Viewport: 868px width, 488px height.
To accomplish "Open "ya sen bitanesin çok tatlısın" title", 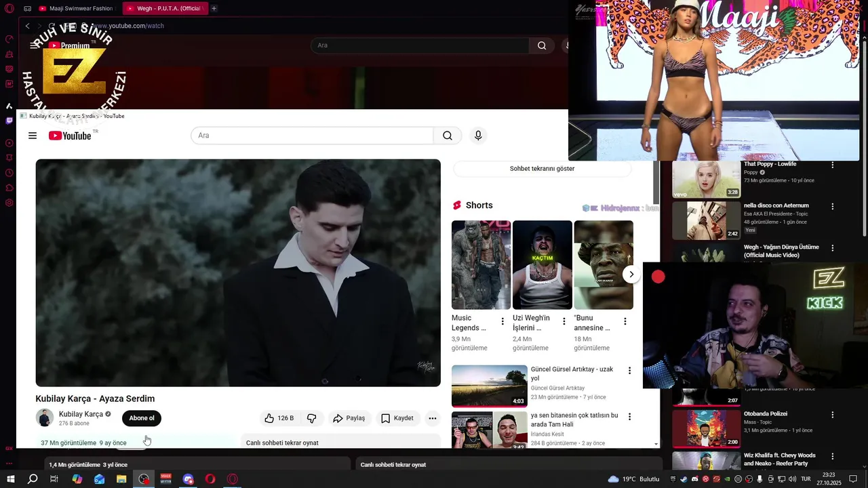I will [574, 420].
